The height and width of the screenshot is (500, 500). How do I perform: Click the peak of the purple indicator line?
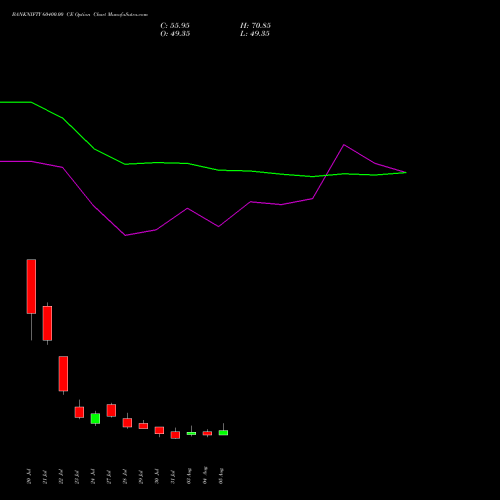click(344, 145)
